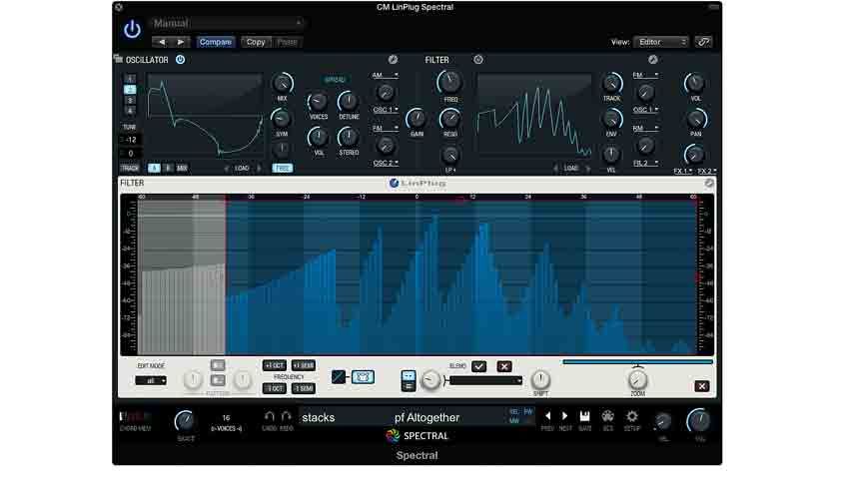Select the highlighted blue edit tool icon

pos(363,377)
